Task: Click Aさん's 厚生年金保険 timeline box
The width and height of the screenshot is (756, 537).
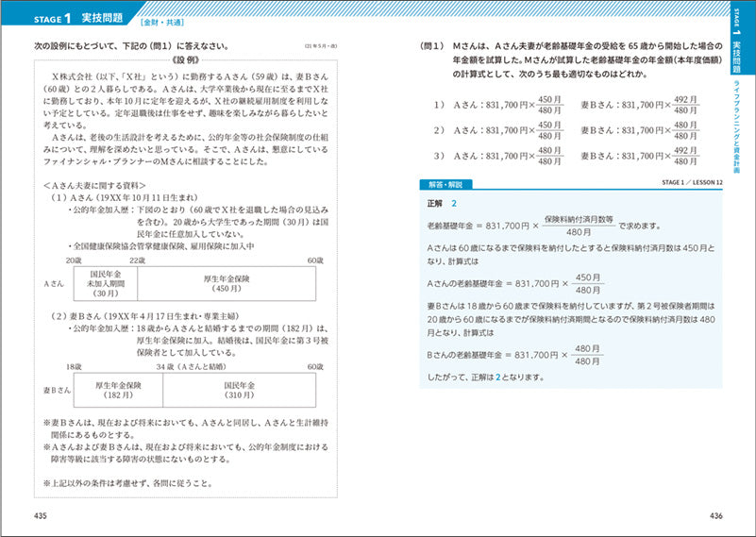Action: pyautogui.click(x=226, y=282)
